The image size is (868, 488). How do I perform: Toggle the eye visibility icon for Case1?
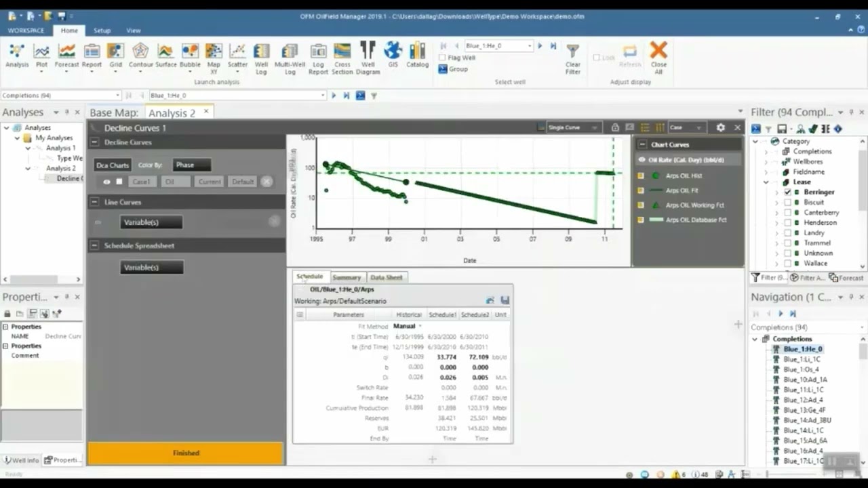click(106, 182)
